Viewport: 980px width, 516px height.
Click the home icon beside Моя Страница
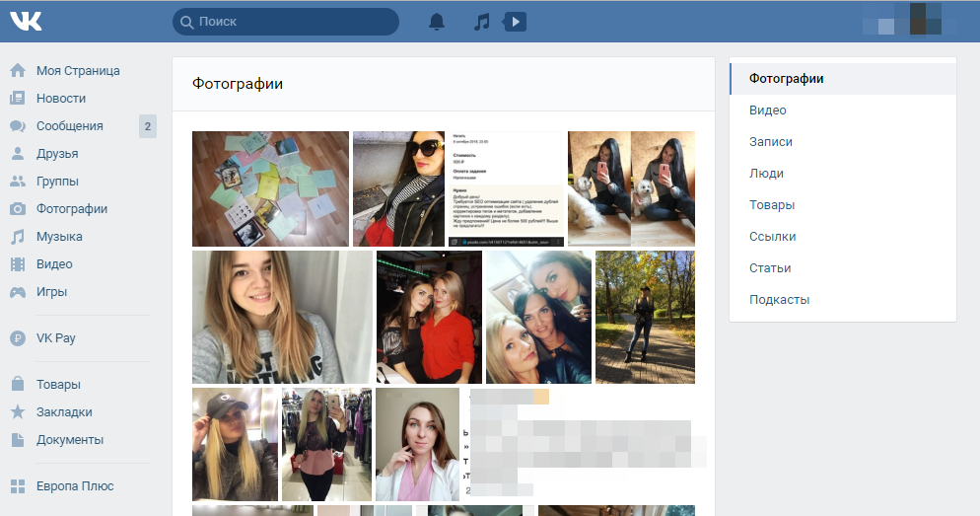tap(18, 71)
